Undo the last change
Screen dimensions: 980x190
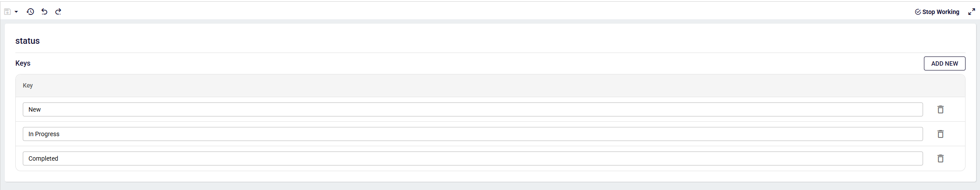tap(44, 12)
